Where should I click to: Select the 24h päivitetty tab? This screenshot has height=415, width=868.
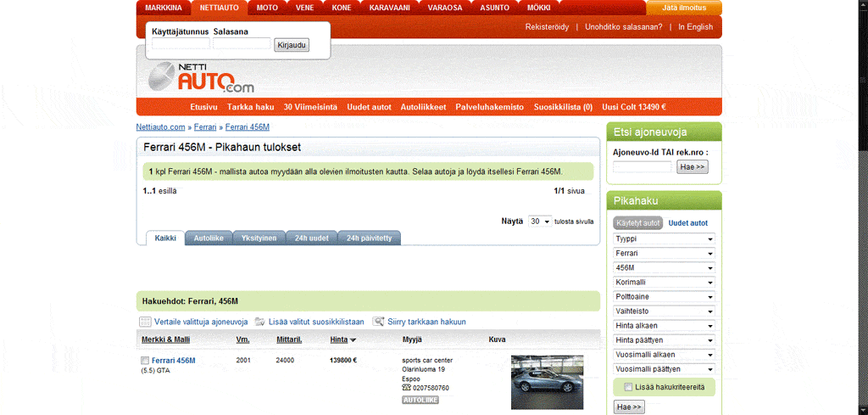(370, 238)
